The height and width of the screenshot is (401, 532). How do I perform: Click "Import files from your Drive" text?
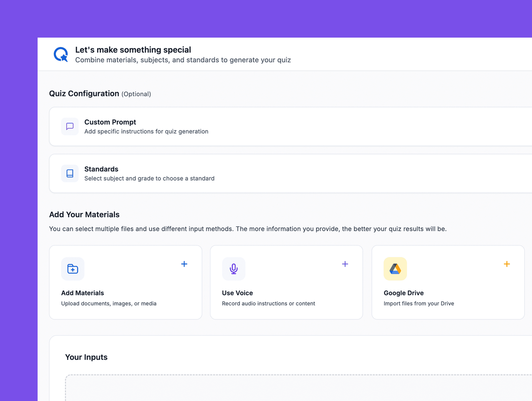pos(418,304)
